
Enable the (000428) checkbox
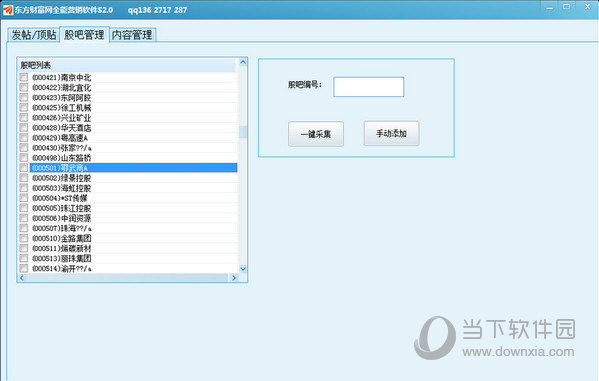(24, 127)
